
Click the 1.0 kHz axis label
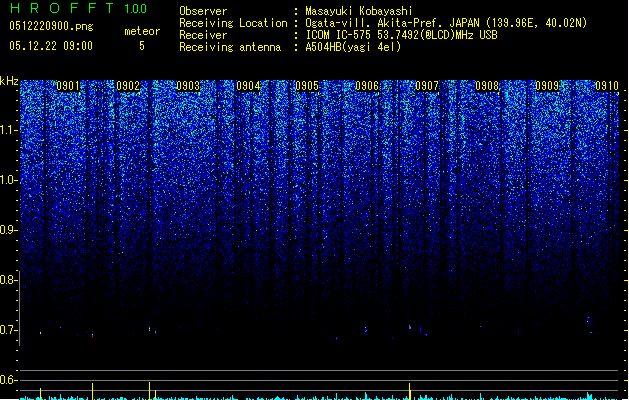click(8, 180)
